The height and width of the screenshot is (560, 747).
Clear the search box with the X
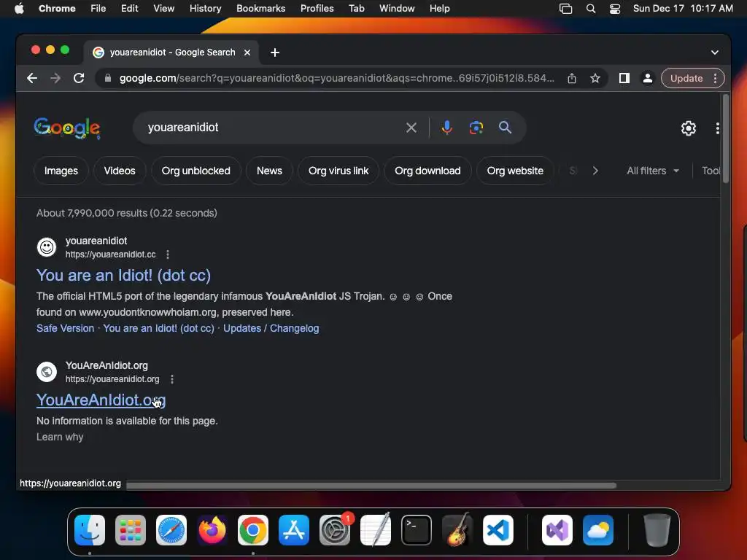(x=411, y=128)
